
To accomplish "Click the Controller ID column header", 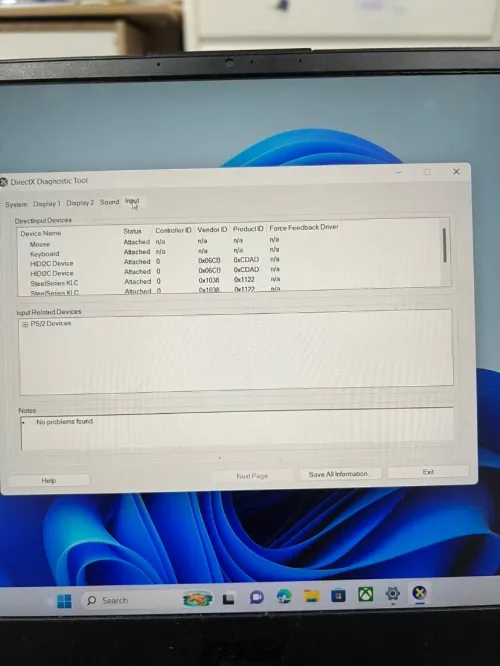I will [173, 230].
